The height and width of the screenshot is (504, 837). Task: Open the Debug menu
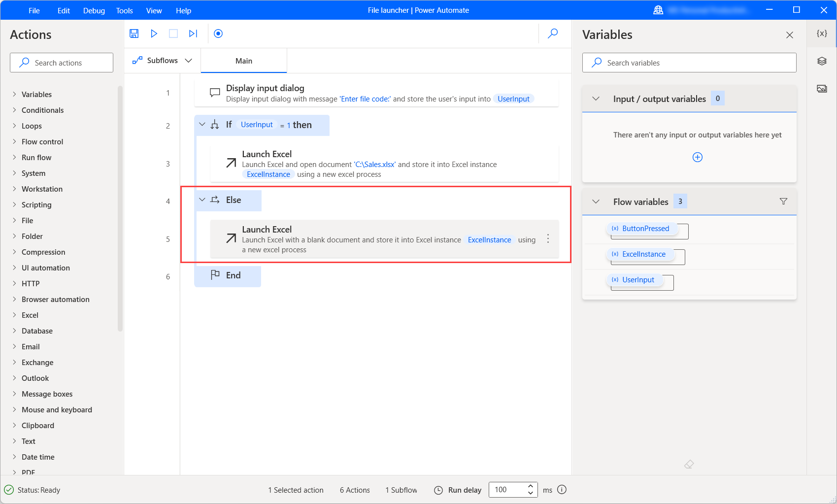click(94, 10)
